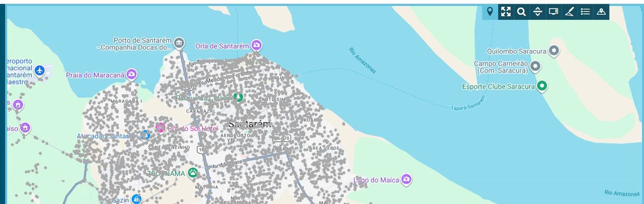Click the Lago do Maicá label
Image resolution: width=644 pixels, height=204 pixels.
point(376,180)
